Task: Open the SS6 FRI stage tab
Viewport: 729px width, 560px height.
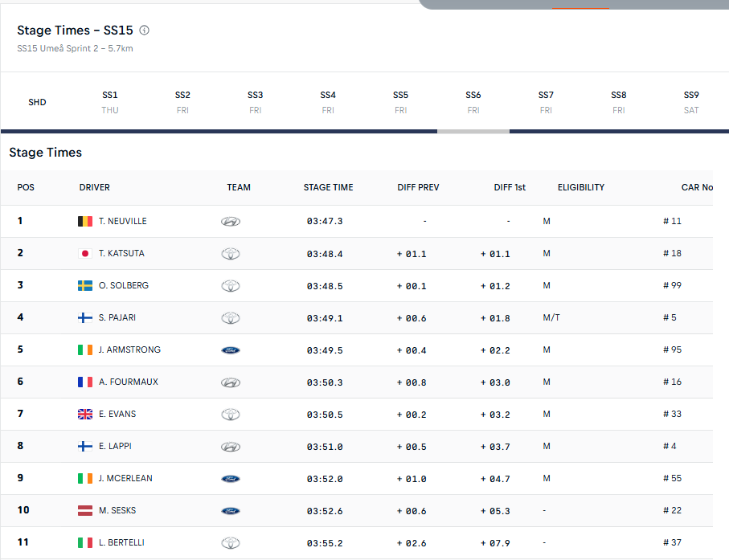Action: [473, 102]
